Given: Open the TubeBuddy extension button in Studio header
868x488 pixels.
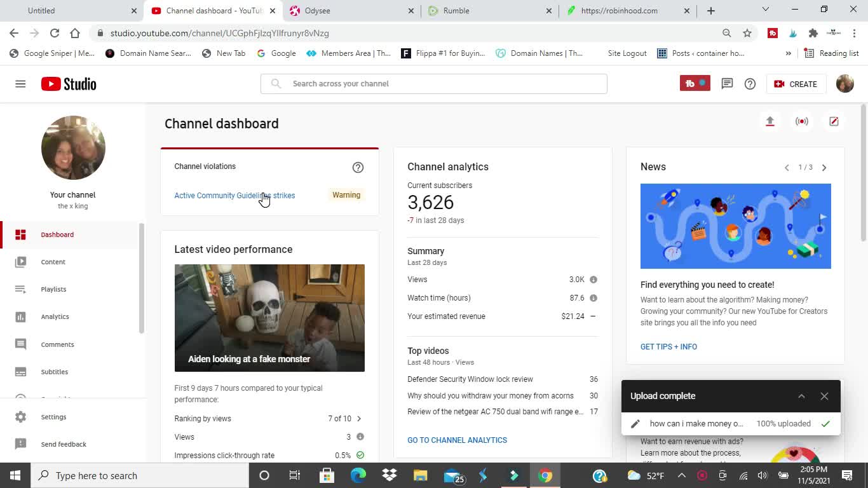Looking at the screenshot, I should coord(695,83).
